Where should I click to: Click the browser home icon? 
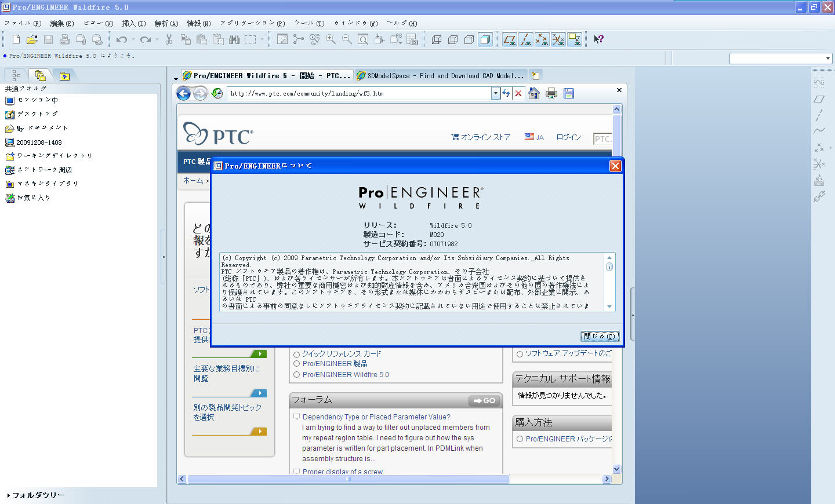[534, 93]
